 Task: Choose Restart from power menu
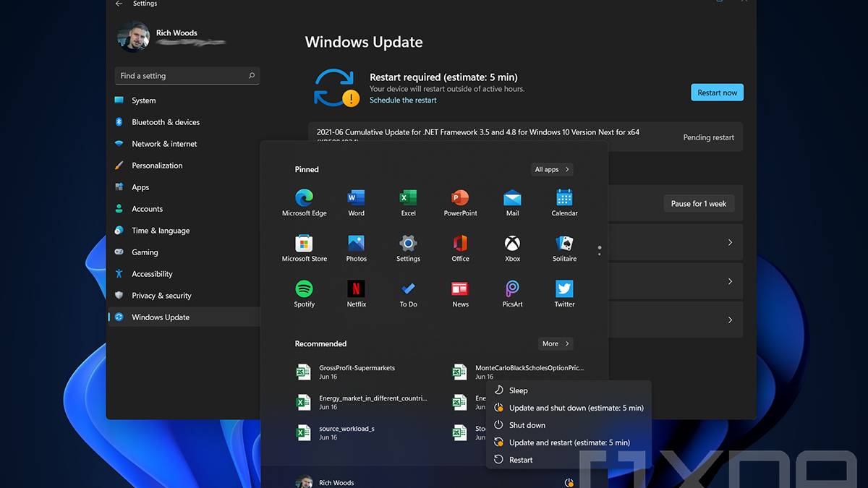569,460
